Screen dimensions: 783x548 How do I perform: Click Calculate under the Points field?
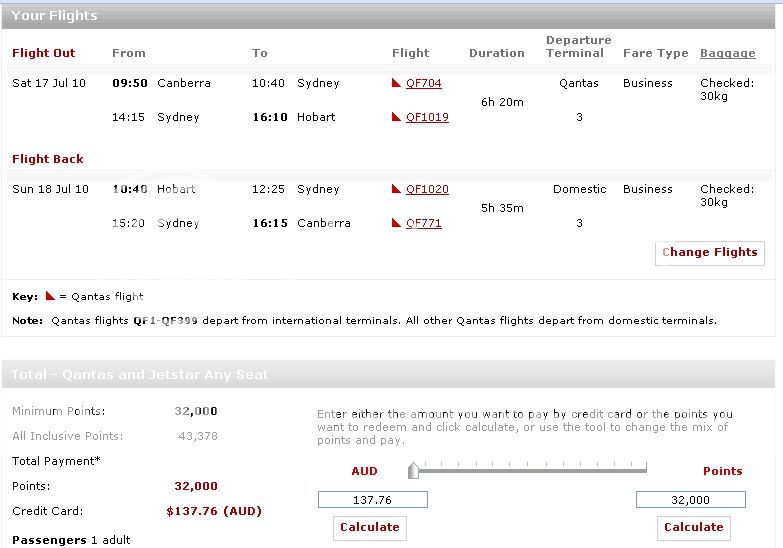[x=693, y=527]
